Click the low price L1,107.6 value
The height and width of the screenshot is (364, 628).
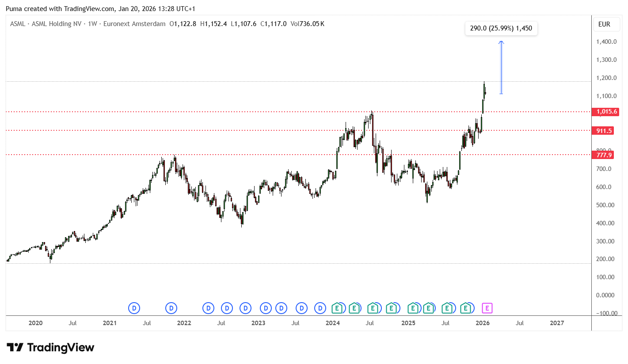[x=243, y=24]
